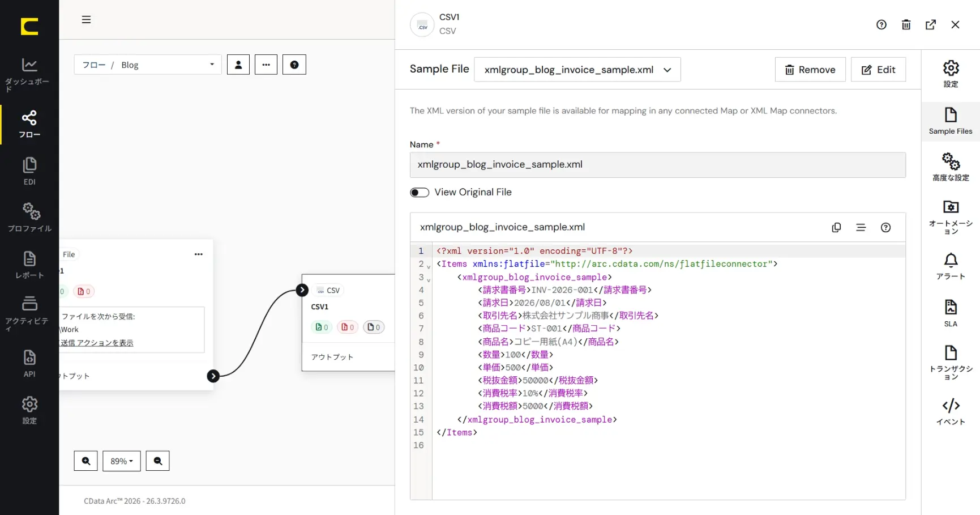Toggle View Original File switch

tap(420, 193)
